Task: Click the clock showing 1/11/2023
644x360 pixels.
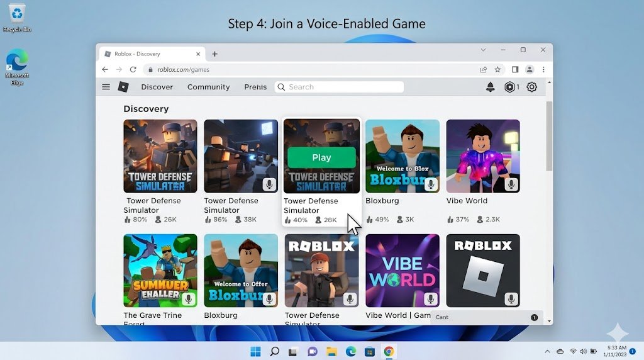Action: (615, 351)
